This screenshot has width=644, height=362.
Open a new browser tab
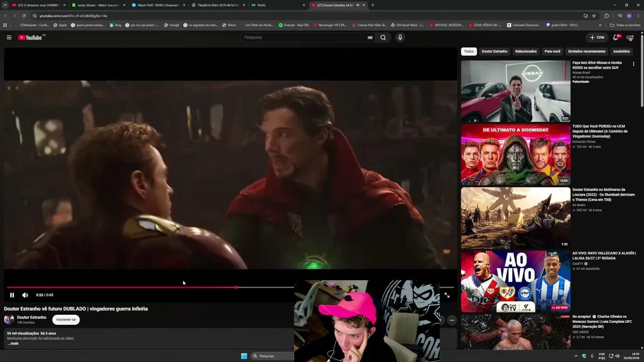(x=372, y=5)
